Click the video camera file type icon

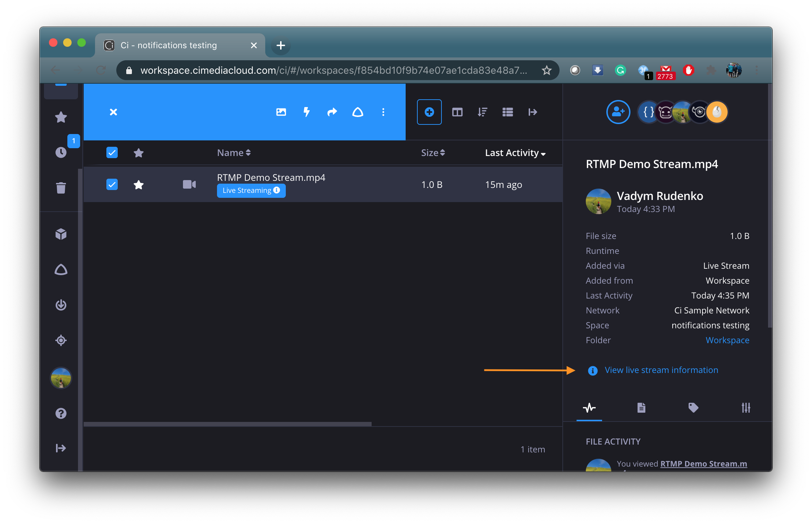189,184
